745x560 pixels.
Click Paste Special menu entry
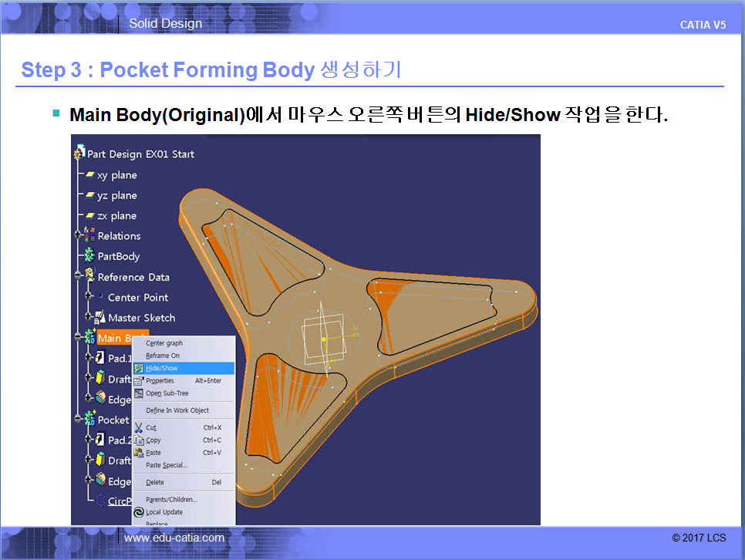167,465
